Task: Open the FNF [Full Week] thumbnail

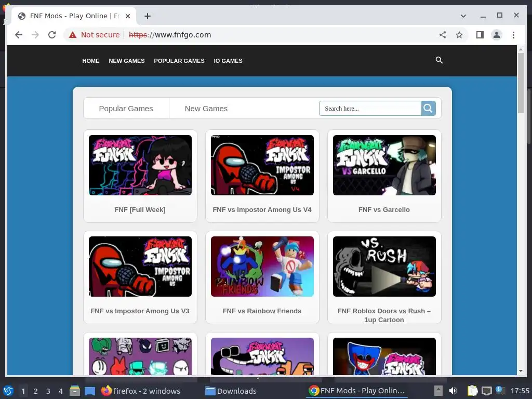Action: point(140,165)
